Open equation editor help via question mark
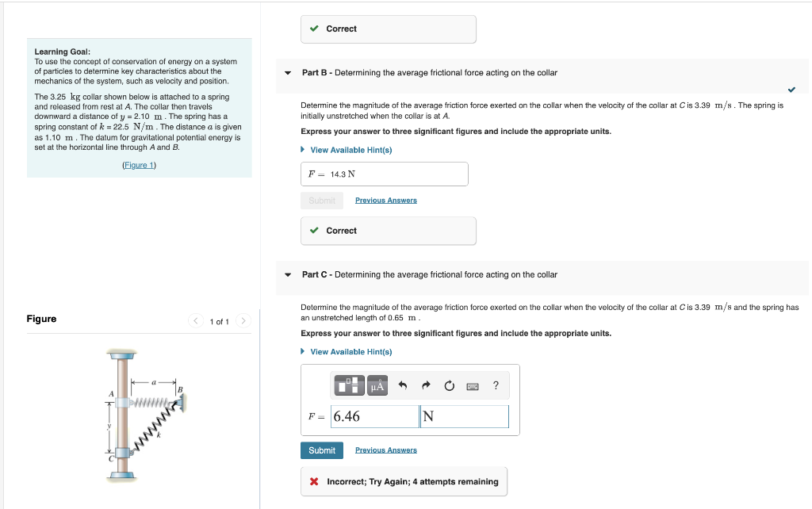The width and height of the screenshot is (812, 509). click(496, 385)
